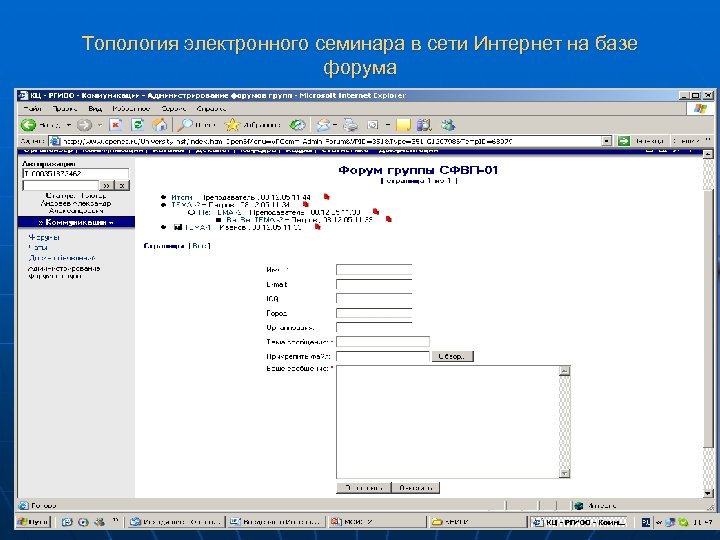Screen dimensions: 720x540
Task: Open the ТЕМА-2 topic by Петров
Action: [186, 205]
